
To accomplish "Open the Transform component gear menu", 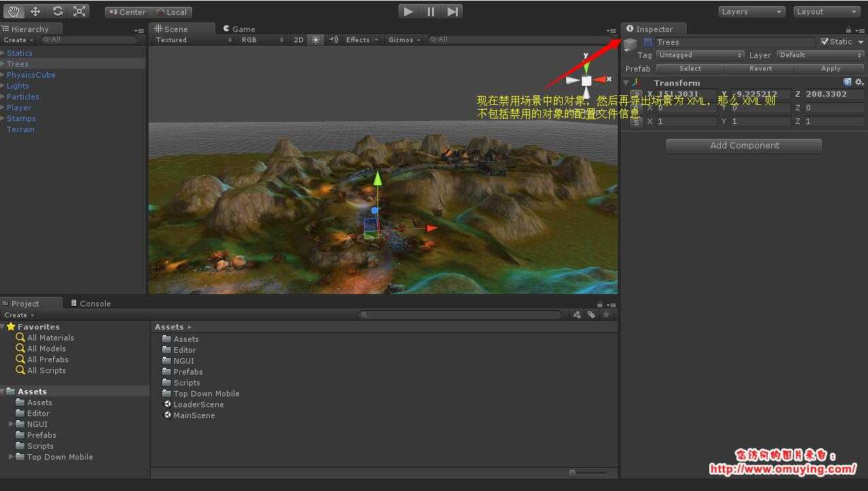I will tap(859, 82).
